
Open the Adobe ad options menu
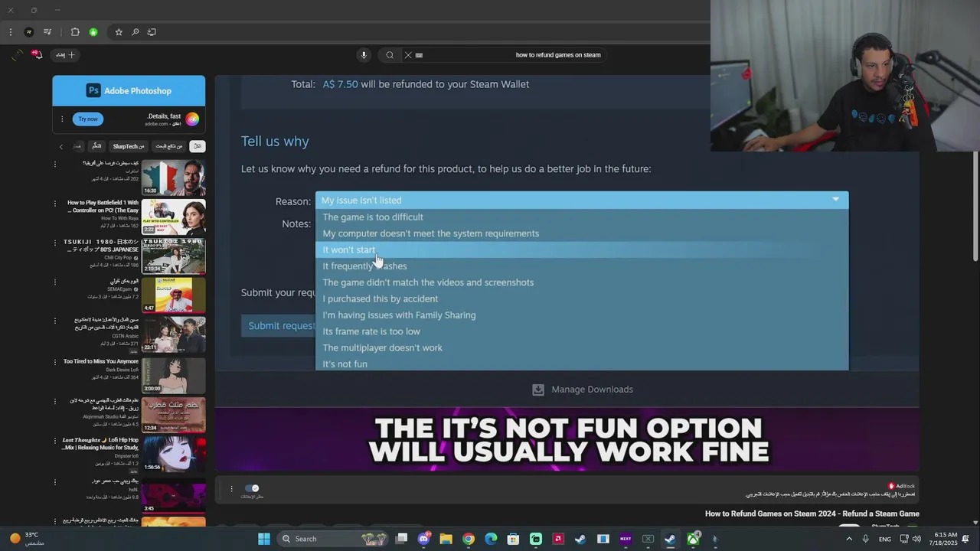(x=62, y=119)
